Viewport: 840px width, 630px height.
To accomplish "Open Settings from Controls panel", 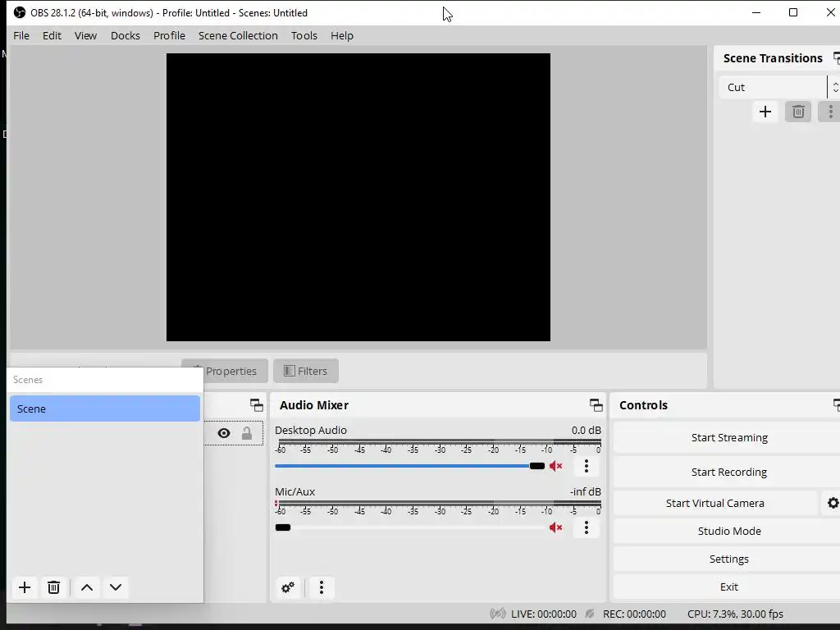I will click(728, 559).
